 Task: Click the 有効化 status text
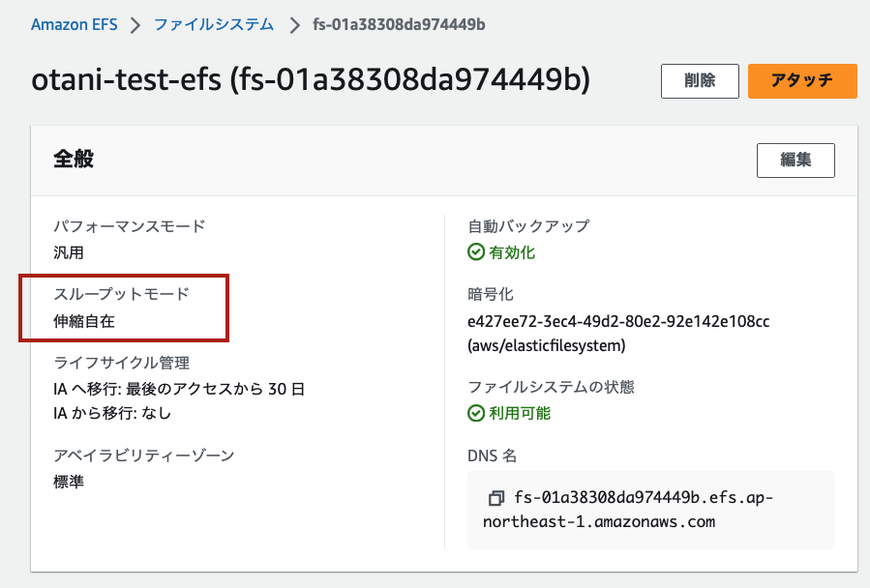(512, 252)
